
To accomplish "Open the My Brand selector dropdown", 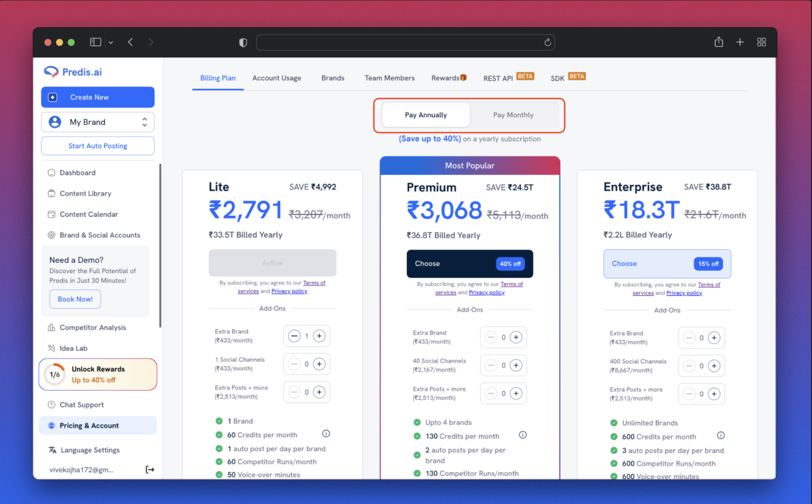I will coord(98,122).
